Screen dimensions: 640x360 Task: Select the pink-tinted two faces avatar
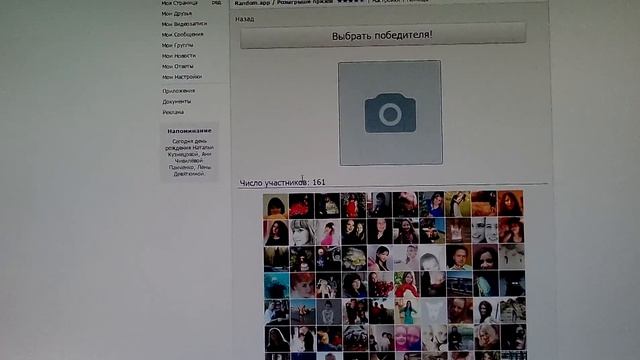pyautogui.click(x=407, y=338)
